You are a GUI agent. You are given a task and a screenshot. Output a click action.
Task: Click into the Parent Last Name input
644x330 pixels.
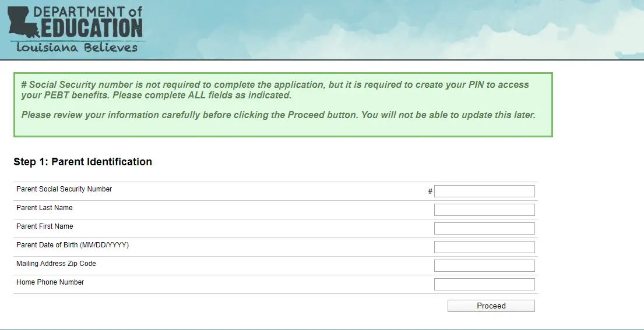tap(484, 210)
